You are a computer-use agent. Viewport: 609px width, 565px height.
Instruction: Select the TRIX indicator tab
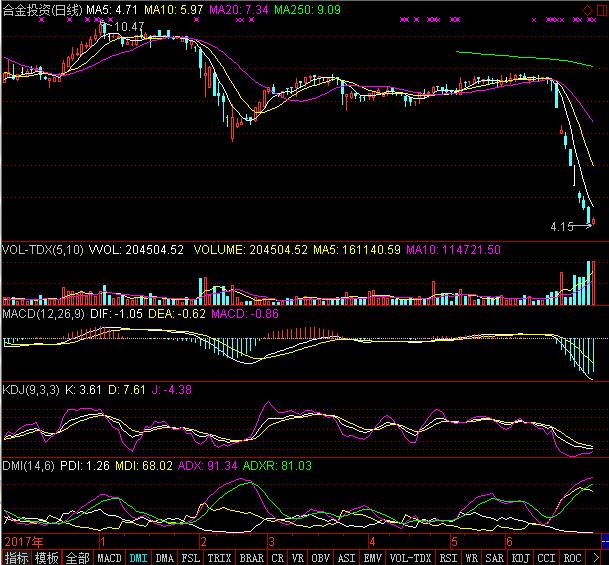tap(219, 558)
